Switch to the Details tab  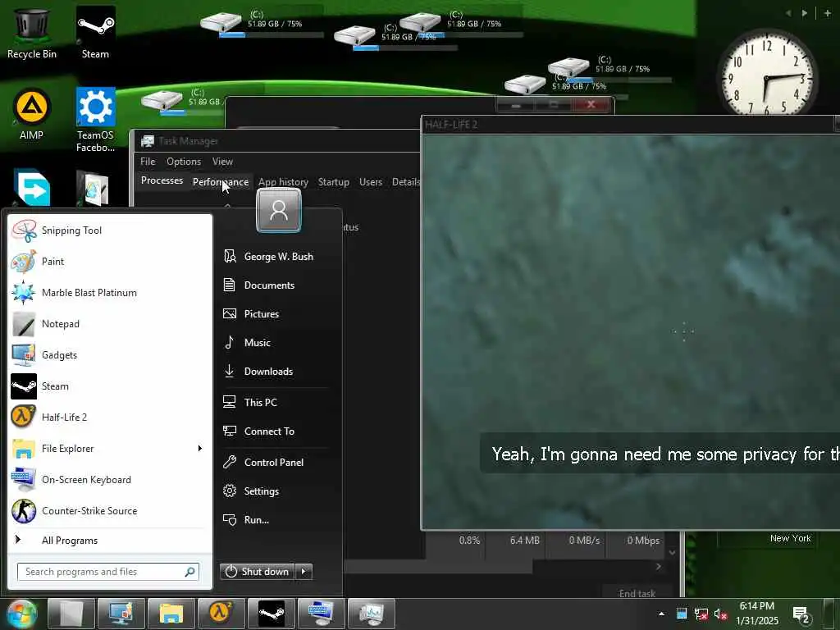click(405, 182)
